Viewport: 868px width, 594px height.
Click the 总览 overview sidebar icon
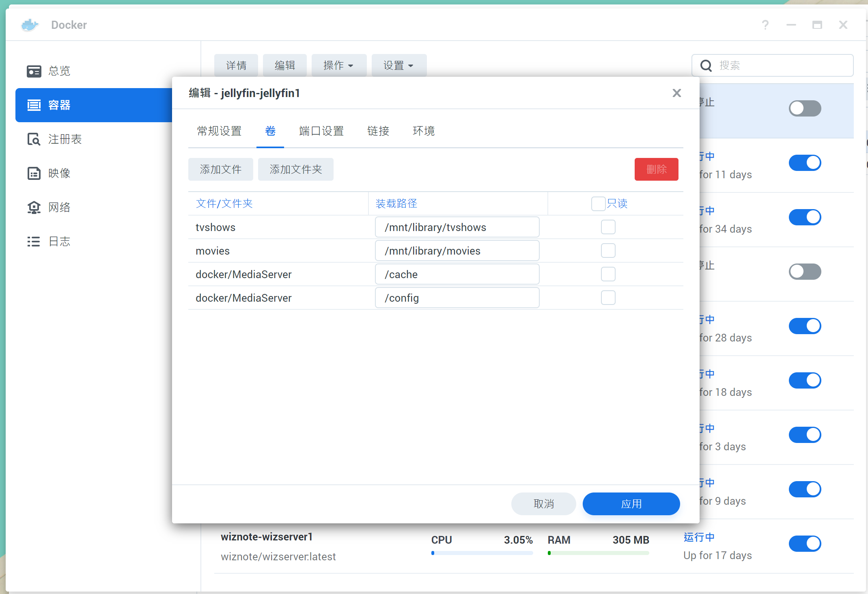point(34,71)
